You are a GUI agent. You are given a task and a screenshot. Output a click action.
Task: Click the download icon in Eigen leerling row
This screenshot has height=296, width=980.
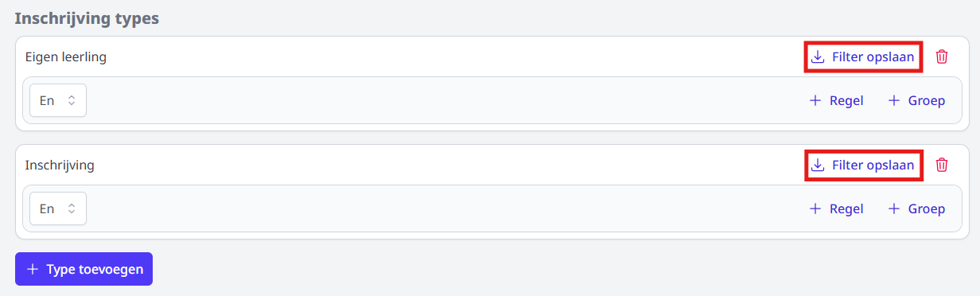click(x=817, y=56)
